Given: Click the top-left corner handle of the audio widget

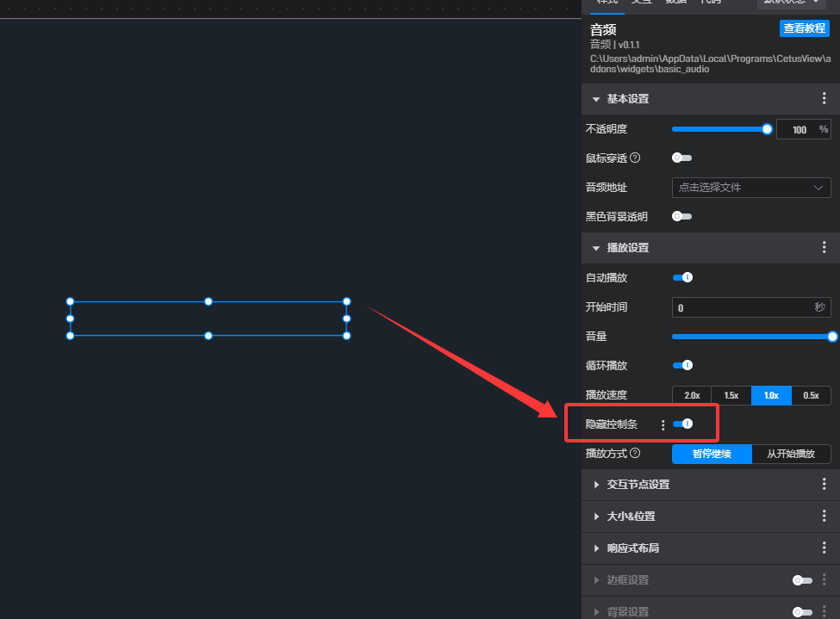Looking at the screenshot, I should [70, 301].
